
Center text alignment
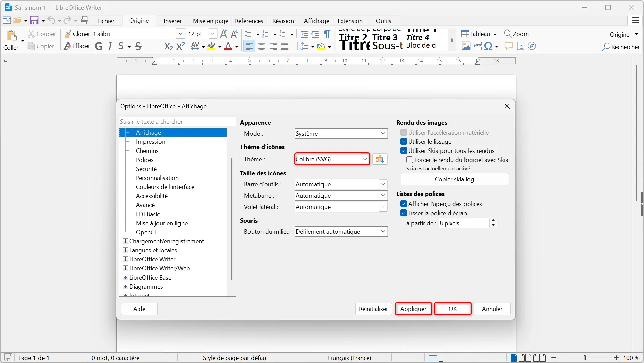coord(261,46)
